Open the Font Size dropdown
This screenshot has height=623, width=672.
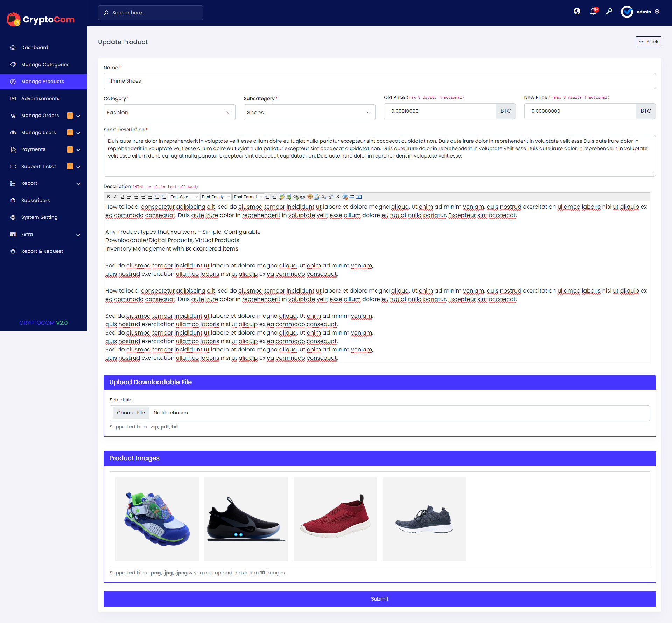pyautogui.click(x=184, y=197)
